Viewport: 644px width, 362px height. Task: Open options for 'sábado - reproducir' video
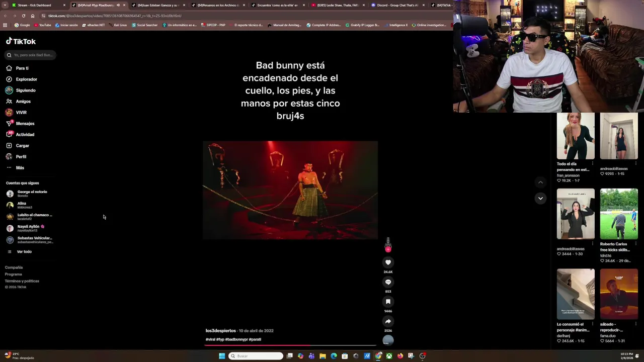click(x=635, y=323)
